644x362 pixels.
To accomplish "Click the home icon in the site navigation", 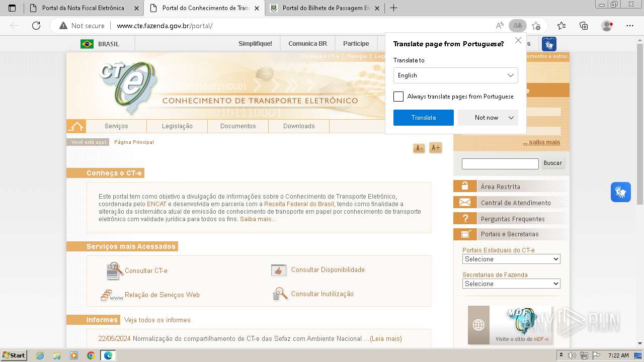I will (x=76, y=126).
